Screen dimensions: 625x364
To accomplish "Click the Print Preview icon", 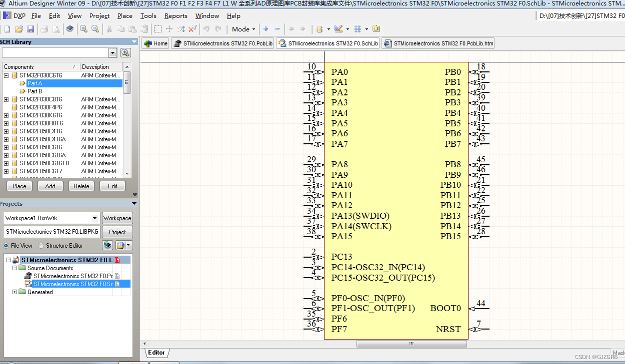I will tap(55, 29).
